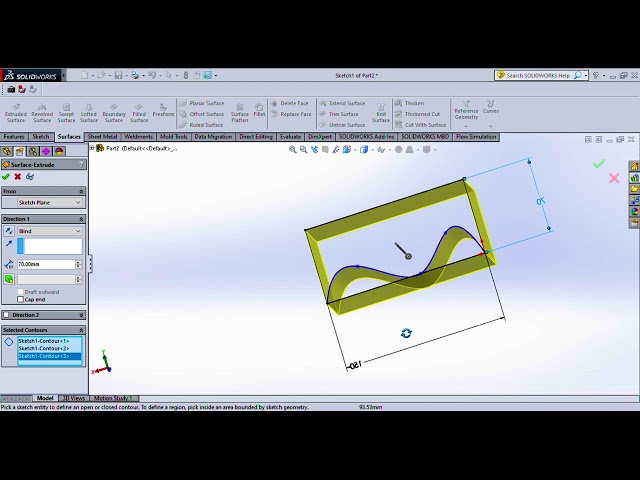Click the Trim Surface command
The width and height of the screenshot is (640, 480).
pos(339,114)
